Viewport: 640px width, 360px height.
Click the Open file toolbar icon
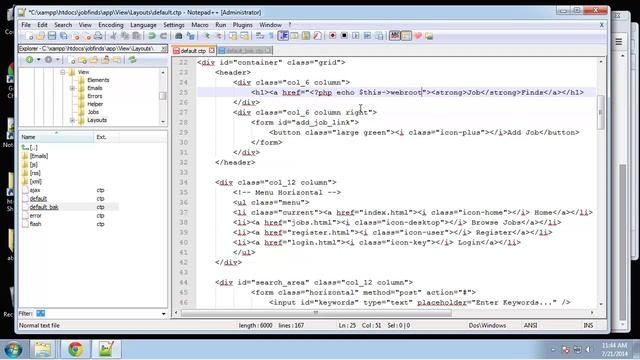point(40,36)
